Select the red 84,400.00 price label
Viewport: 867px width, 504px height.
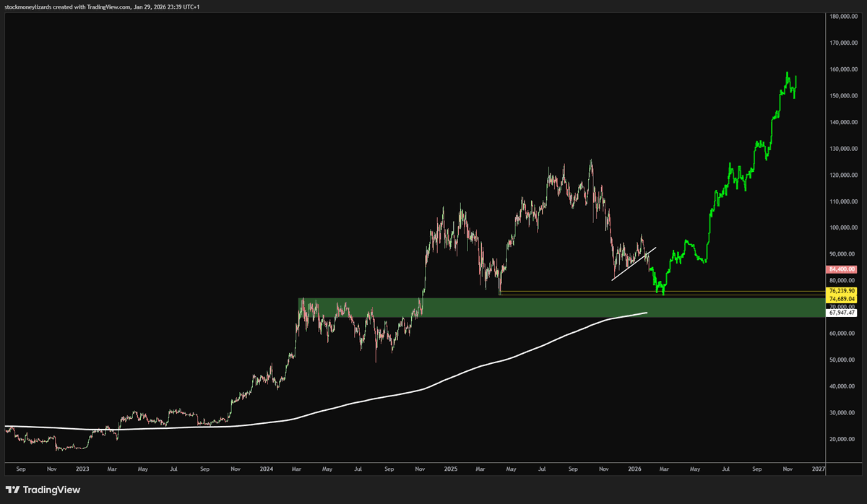tap(842, 269)
